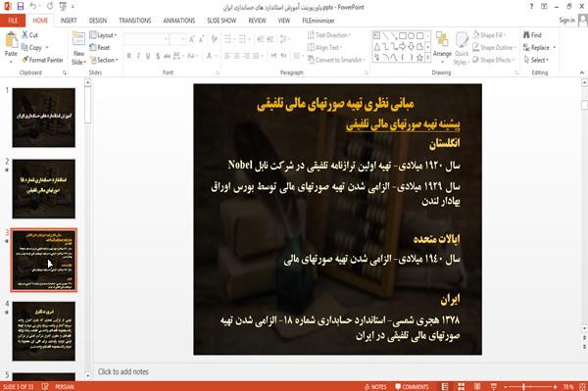Click the Find binoculars icon
Screen dimensions: 588x391
coord(527,35)
